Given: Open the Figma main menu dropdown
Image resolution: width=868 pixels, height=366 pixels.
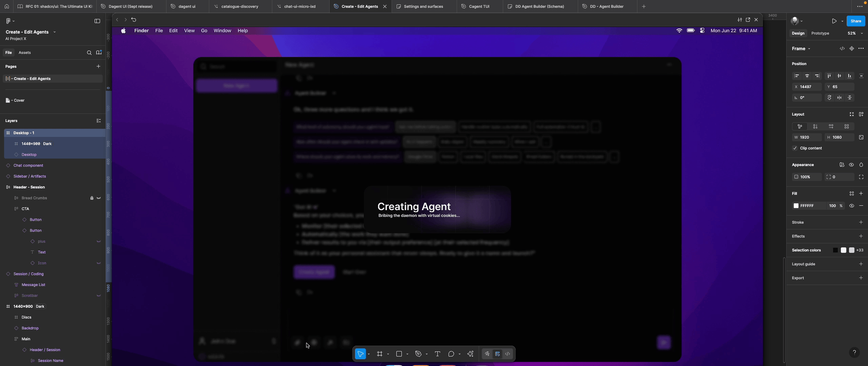Looking at the screenshot, I should (10, 21).
